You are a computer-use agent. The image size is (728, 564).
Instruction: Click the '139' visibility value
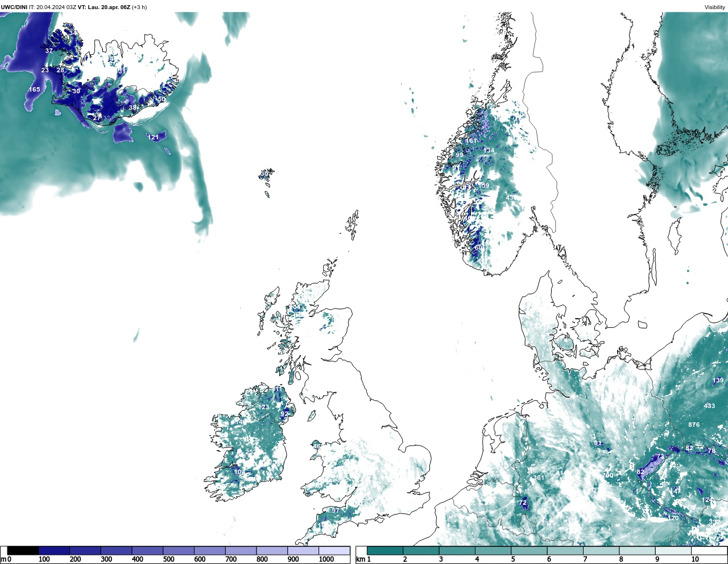coord(718,380)
